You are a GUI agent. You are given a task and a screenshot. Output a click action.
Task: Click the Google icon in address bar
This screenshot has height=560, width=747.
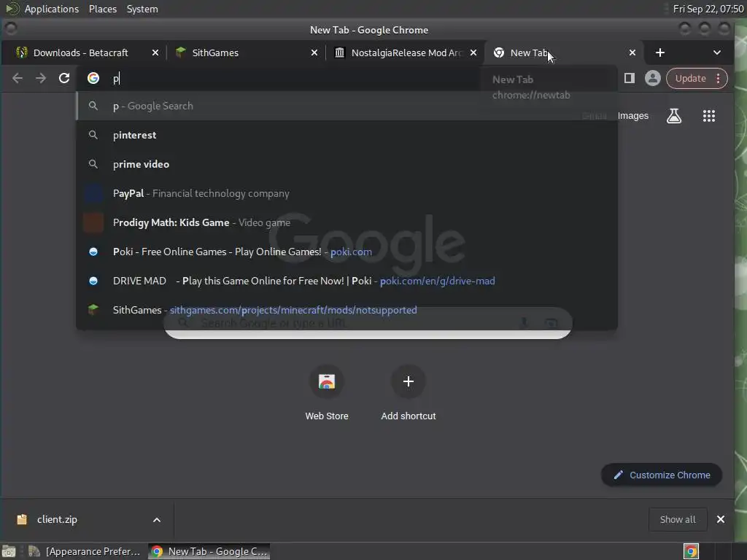click(93, 78)
